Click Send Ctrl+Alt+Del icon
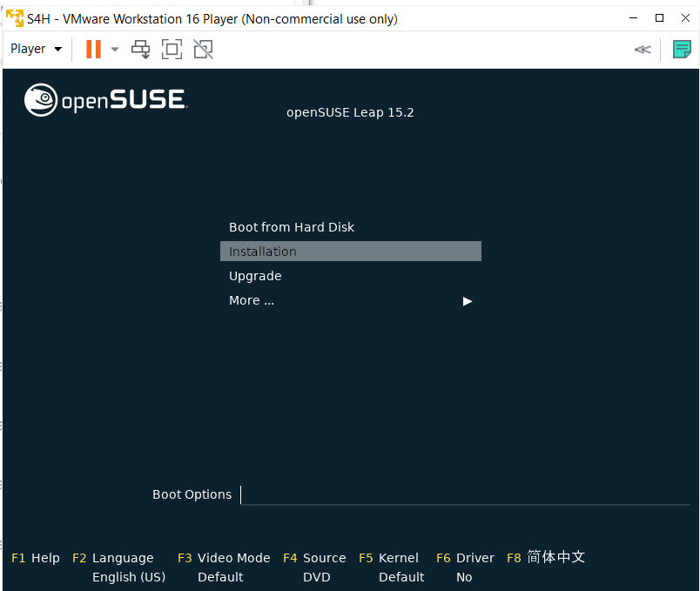This screenshot has height=591, width=700. click(x=141, y=49)
